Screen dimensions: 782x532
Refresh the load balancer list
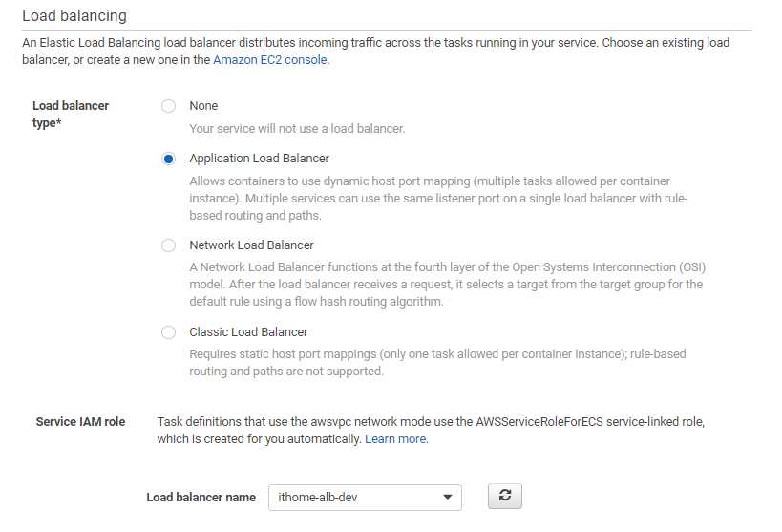coord(505,496)
